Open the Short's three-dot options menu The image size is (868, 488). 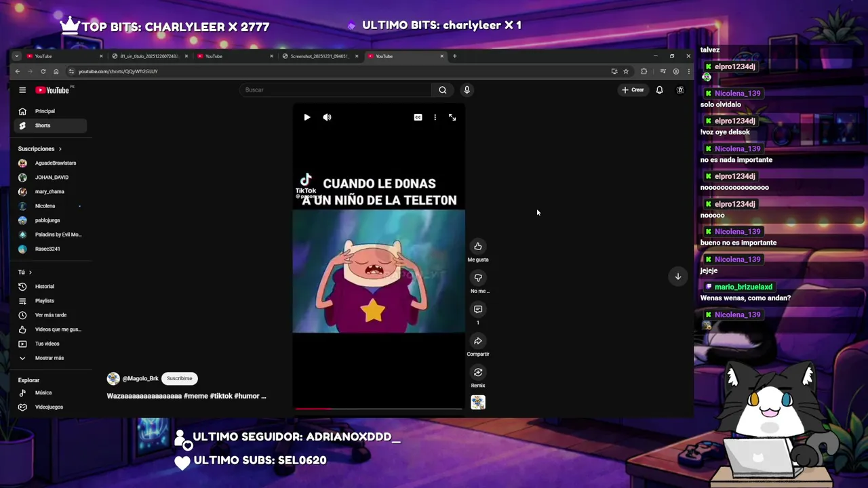[435, 117]
